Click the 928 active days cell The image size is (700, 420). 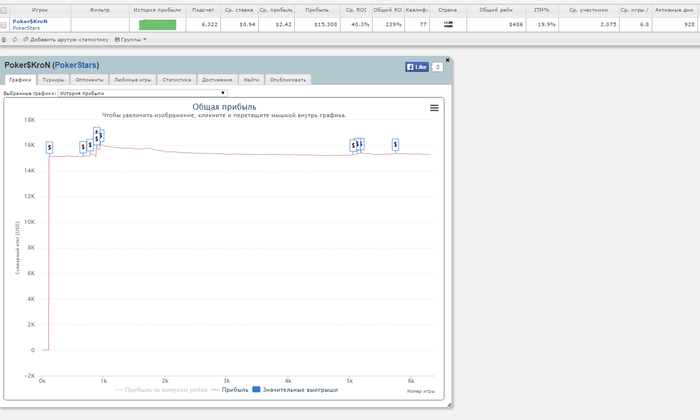point(674,25)
